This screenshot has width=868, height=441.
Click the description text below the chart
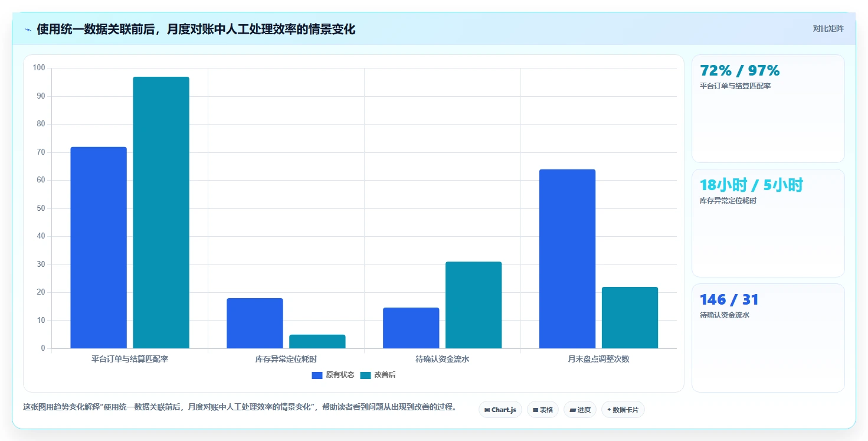240,407
